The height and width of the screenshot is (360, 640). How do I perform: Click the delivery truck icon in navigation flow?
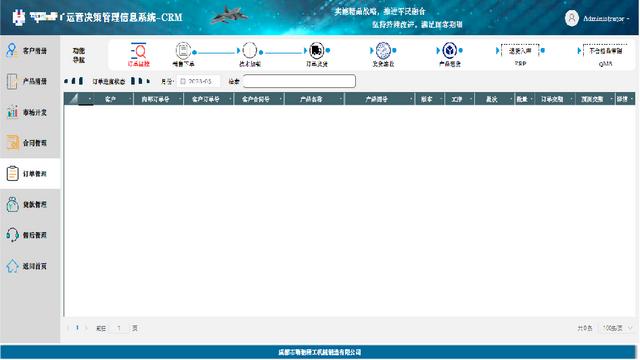[316, 51]
